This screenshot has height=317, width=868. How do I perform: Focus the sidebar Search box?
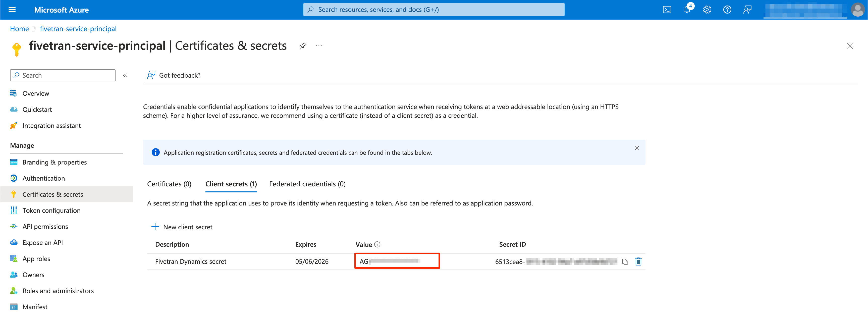[x=63, y=75]
